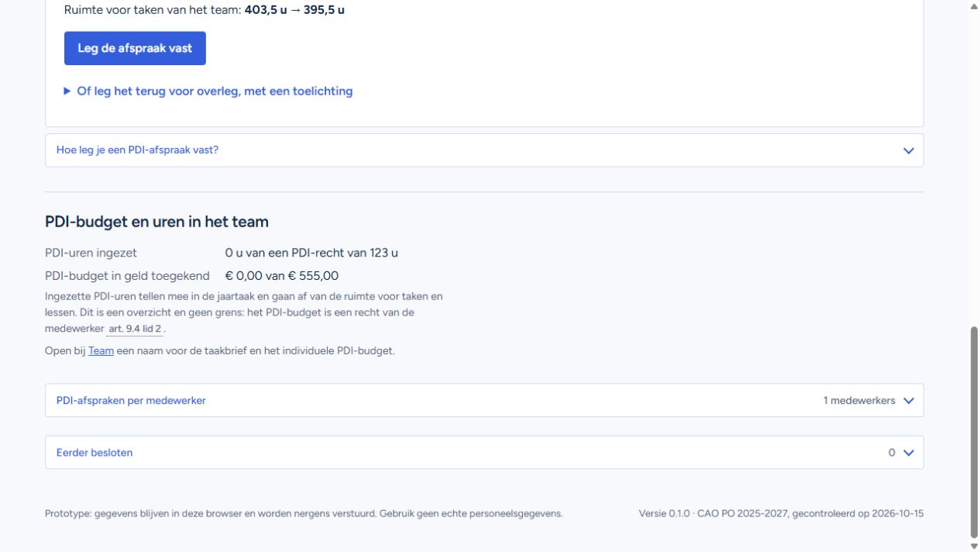The height and width of the screenshot is (552, 980).
Task: Expand chevron on 'Hoe leg je een PDI-afspraak vast?'
Action: click(909, 150)
